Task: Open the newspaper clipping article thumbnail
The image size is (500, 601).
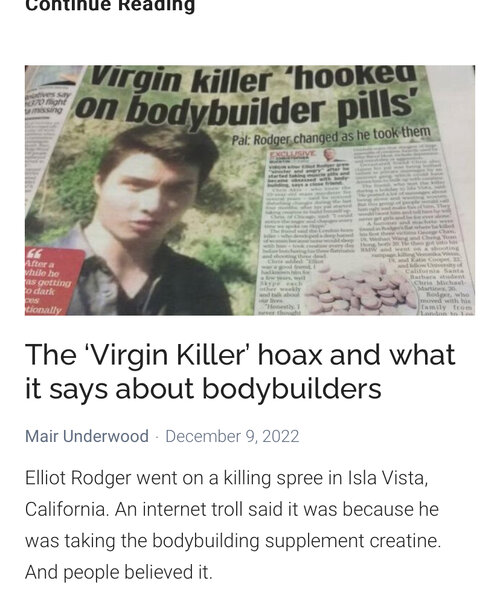Action: click(250, 190)
